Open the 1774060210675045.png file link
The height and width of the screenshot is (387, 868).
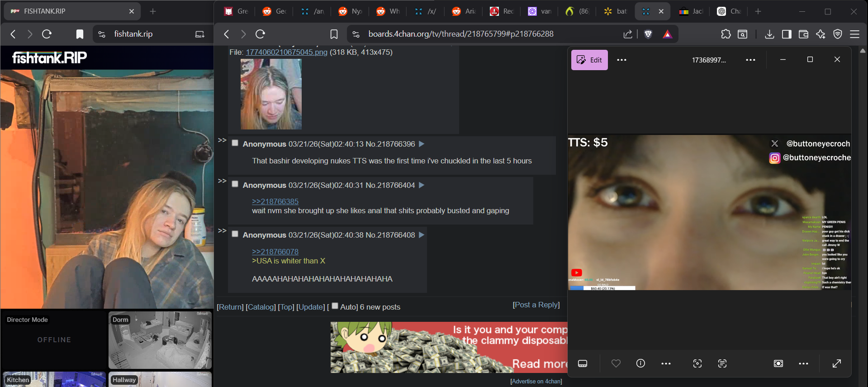pyautogui.click(x=286, y=52)
